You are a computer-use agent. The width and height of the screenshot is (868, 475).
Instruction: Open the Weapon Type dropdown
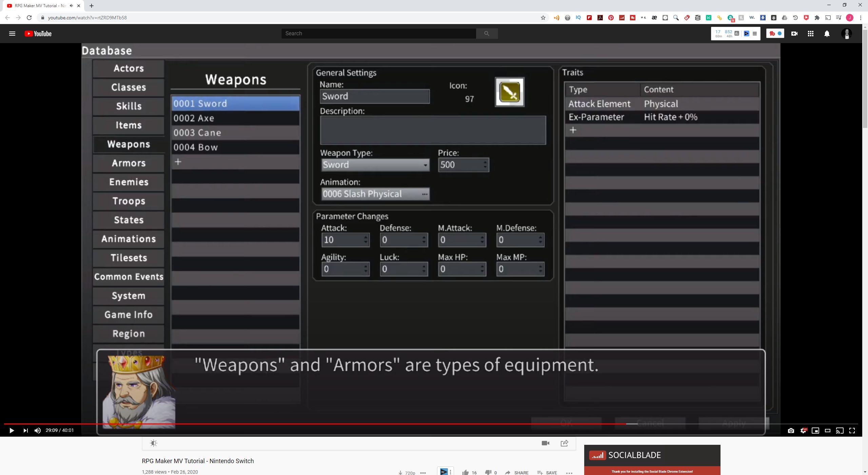point(375,165)
